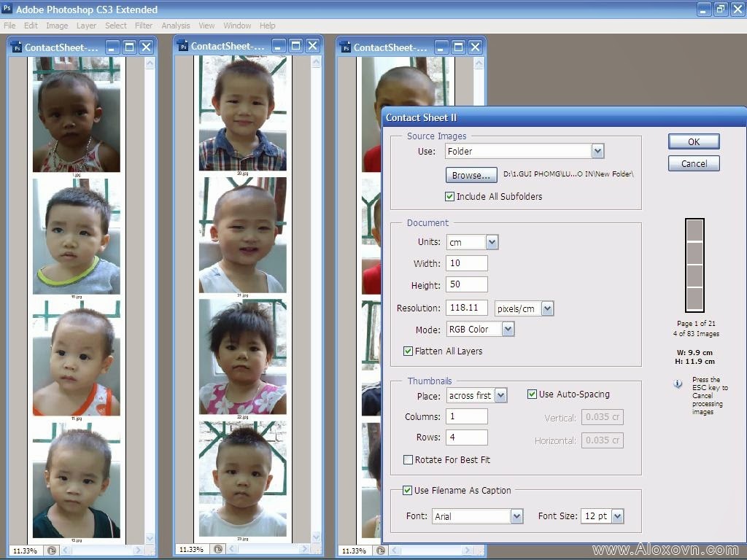
Task: Click the second ContactSheet window's Ps document icon
Action: [x=183, y=46]
